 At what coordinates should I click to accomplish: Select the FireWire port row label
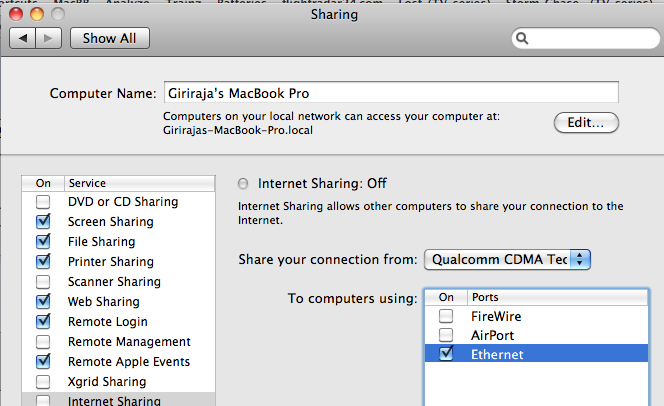point(496,316)
